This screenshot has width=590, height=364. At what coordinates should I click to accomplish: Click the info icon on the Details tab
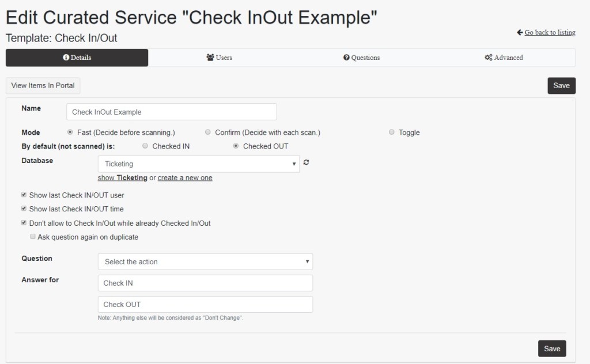[x=65, y=57]
